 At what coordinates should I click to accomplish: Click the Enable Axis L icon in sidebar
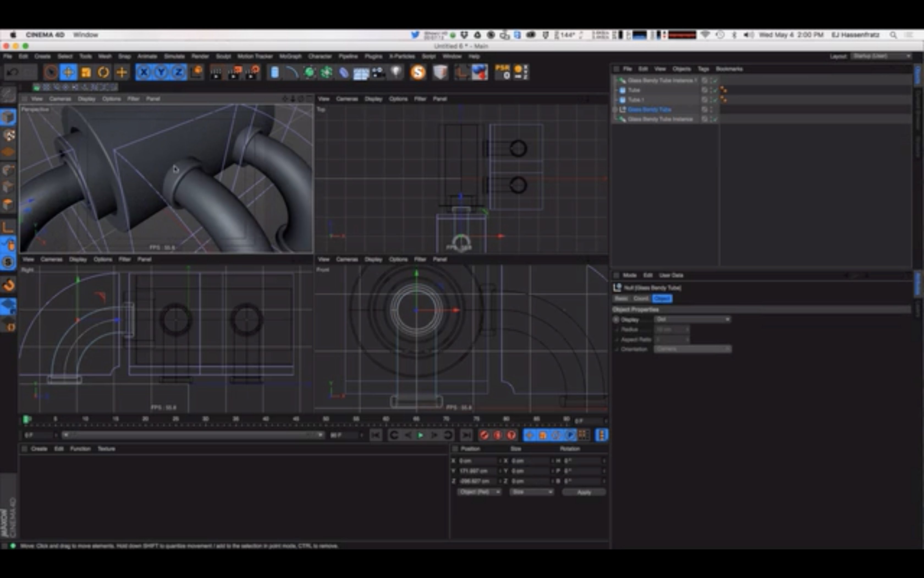(9, 227)
